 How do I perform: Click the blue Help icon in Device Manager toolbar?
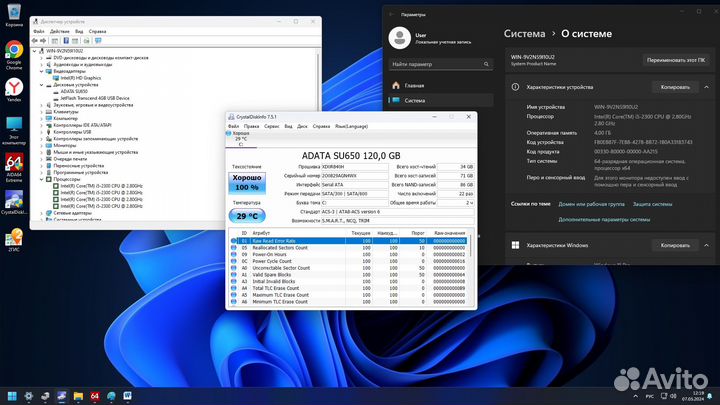tap(66, 41)
